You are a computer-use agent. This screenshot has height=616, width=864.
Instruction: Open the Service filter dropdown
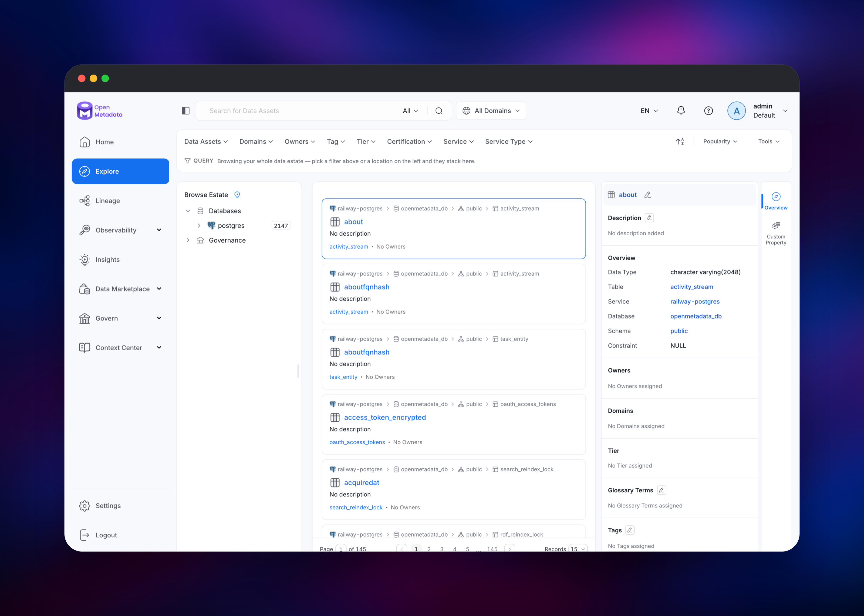(x=458, y=141)
